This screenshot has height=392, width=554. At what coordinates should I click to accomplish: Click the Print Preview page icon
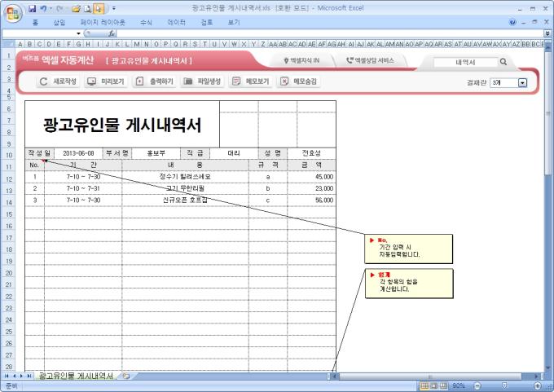coord(88,8)
